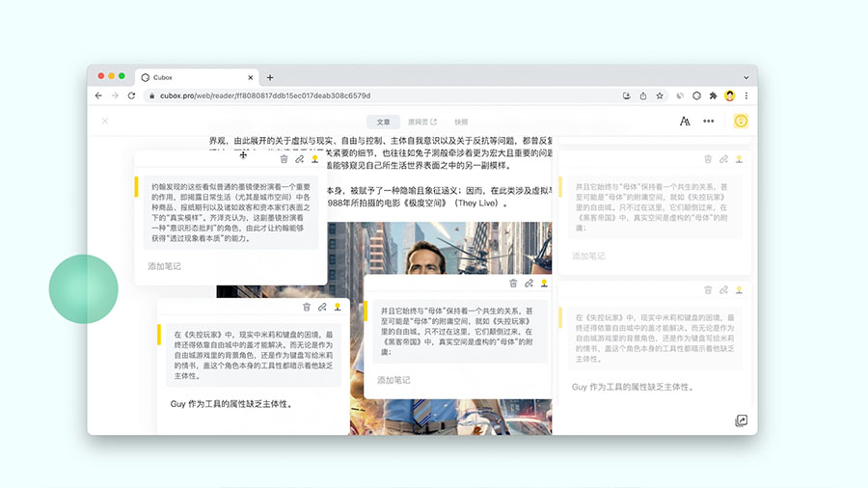868x488 pixels.
Task: Open export icon at bottom-right corner
Action: point(741,420)
